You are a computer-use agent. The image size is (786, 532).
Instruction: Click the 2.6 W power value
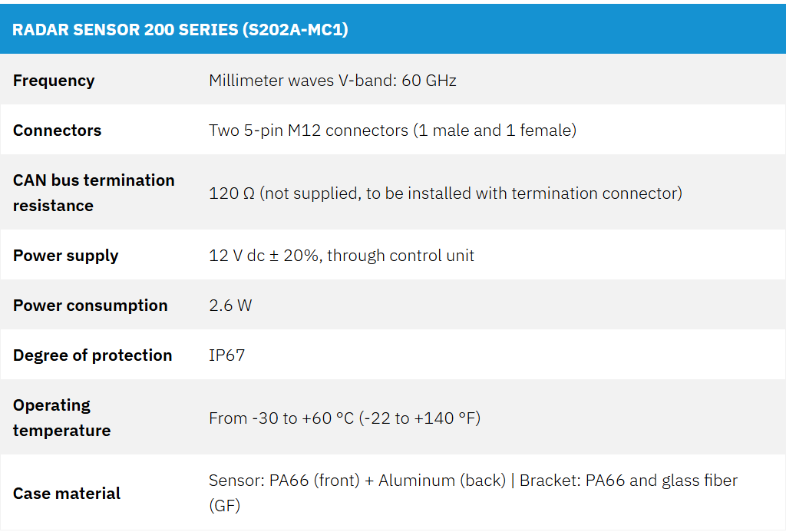[230, 306]
